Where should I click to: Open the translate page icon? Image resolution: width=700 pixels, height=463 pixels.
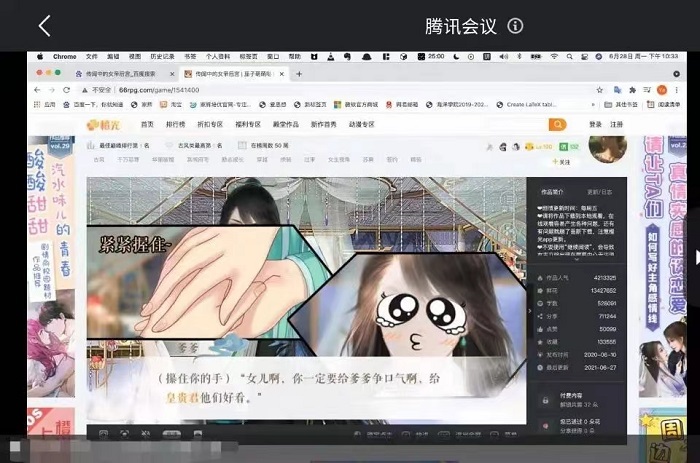(x=617, y=90)
